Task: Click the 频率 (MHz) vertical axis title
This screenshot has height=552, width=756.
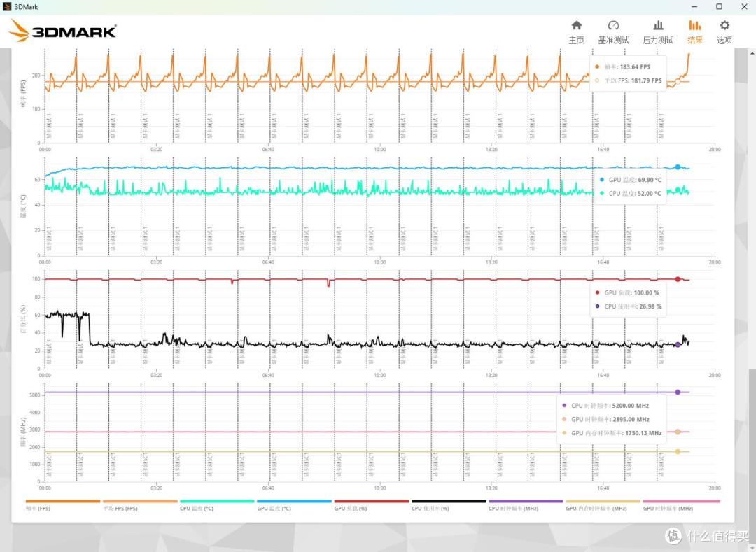Action: click(x=23, y=432)
